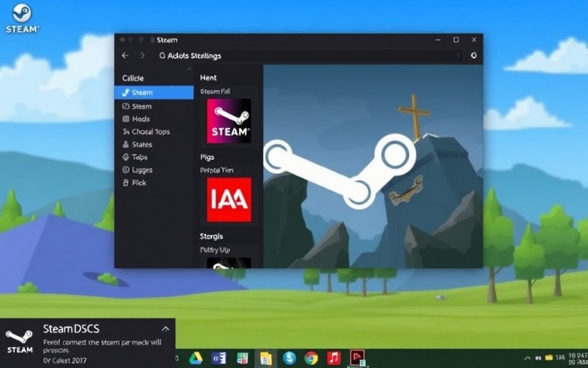Viewport: 588px width, 368px height.
Task: Click the Steam logo in the notification
Action: click(20, 341)
